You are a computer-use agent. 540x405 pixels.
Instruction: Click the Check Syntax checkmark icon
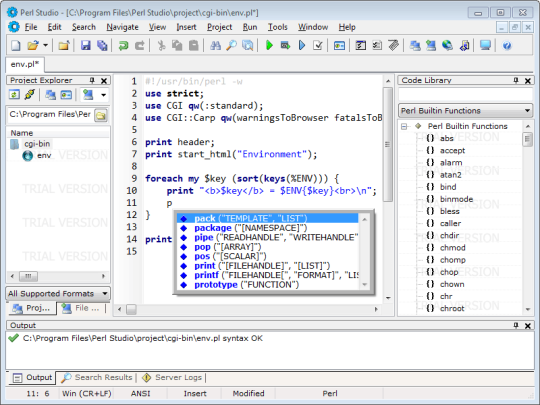(x=318, y=45)
